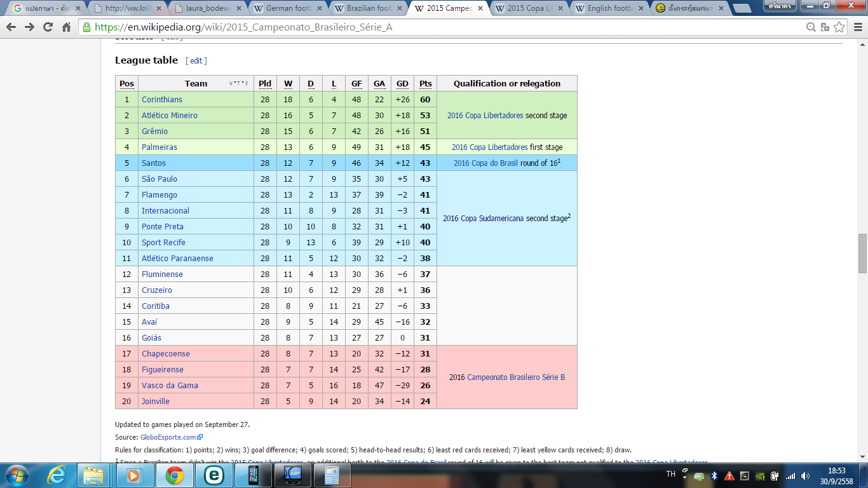This screenshot has width=868, height=488.
Task: Open the Sport Recife team link
Action: (164, 242)
